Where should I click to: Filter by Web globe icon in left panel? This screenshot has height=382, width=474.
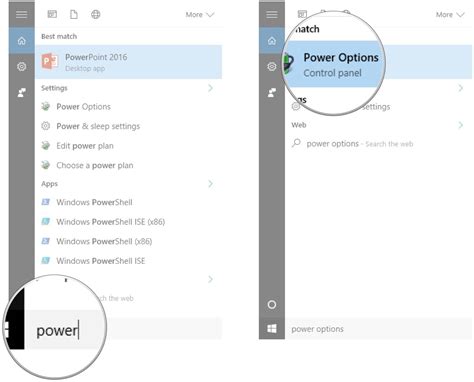pyautogui.click(x=96, y=14)
